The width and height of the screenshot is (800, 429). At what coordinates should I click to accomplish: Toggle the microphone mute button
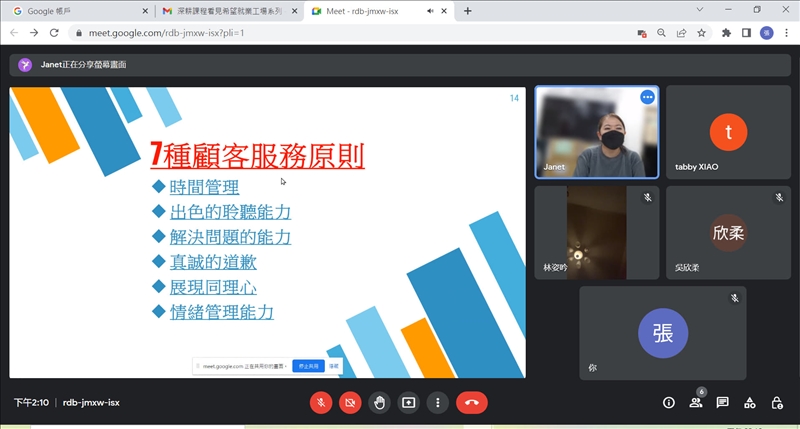click(x=321, y=402)
